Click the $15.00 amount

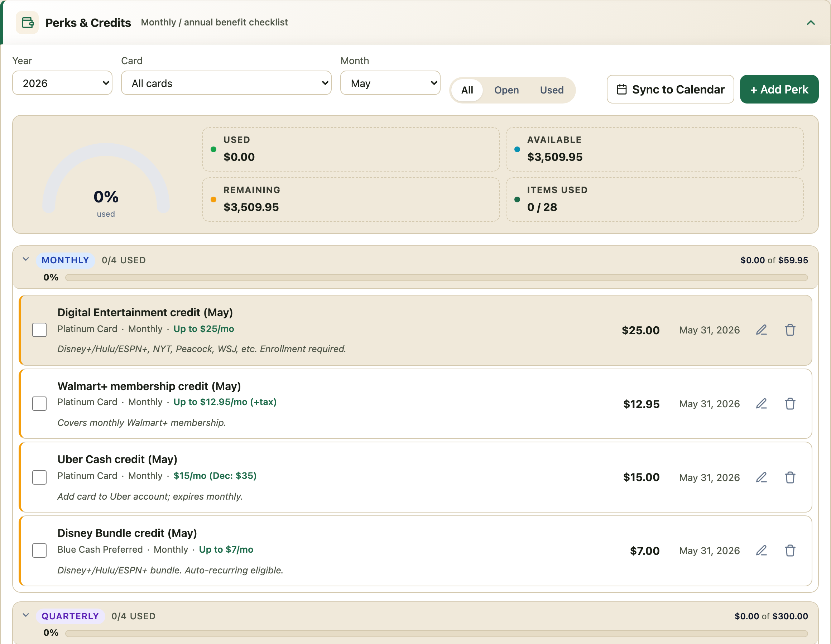[641, 477]
